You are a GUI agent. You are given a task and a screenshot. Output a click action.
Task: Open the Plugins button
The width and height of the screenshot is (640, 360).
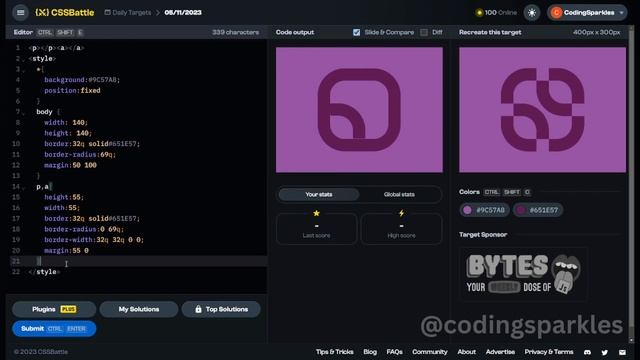click(x=54, y=309)
